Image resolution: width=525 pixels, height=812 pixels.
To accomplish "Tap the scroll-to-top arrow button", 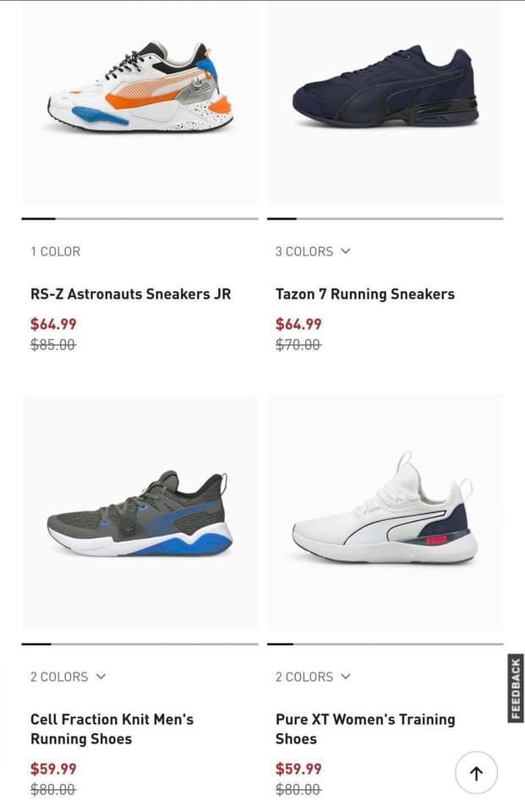I will tap(476, 772).
